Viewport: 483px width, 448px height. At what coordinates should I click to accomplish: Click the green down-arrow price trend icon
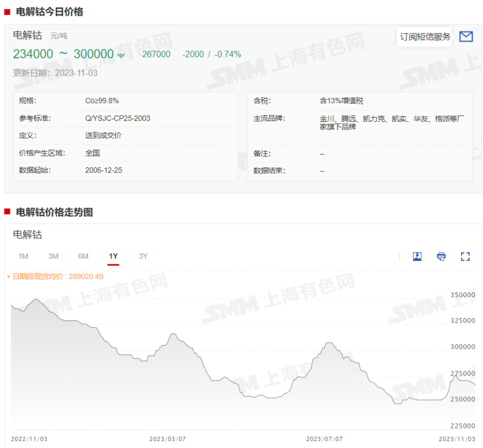[121, 55]
